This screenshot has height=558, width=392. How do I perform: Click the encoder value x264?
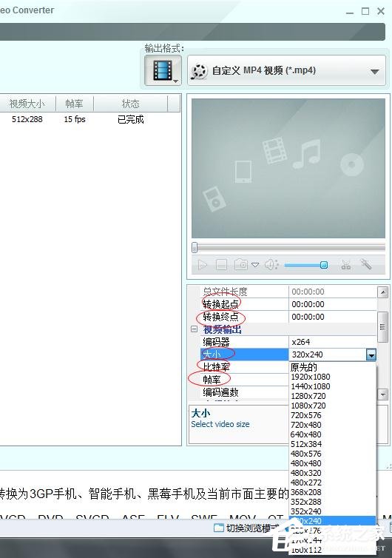pos(333,342)
